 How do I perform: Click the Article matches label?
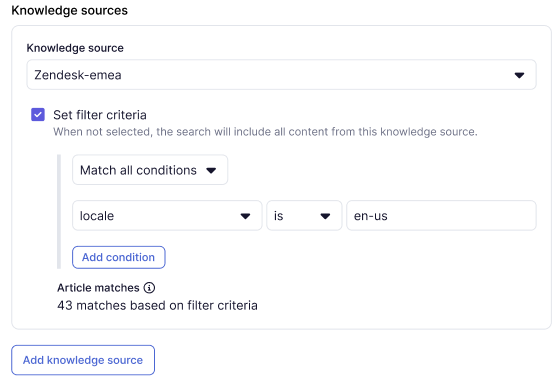coord(98,288)
